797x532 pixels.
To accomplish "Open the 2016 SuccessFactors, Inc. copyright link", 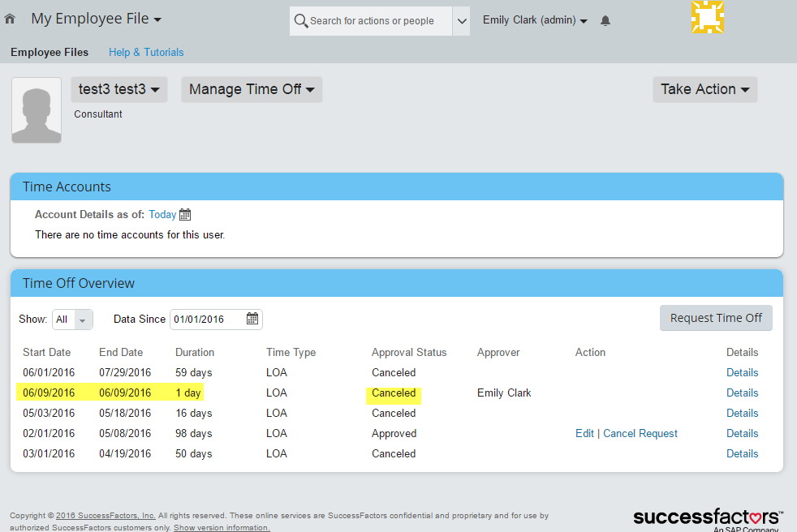I will (106, 515).
